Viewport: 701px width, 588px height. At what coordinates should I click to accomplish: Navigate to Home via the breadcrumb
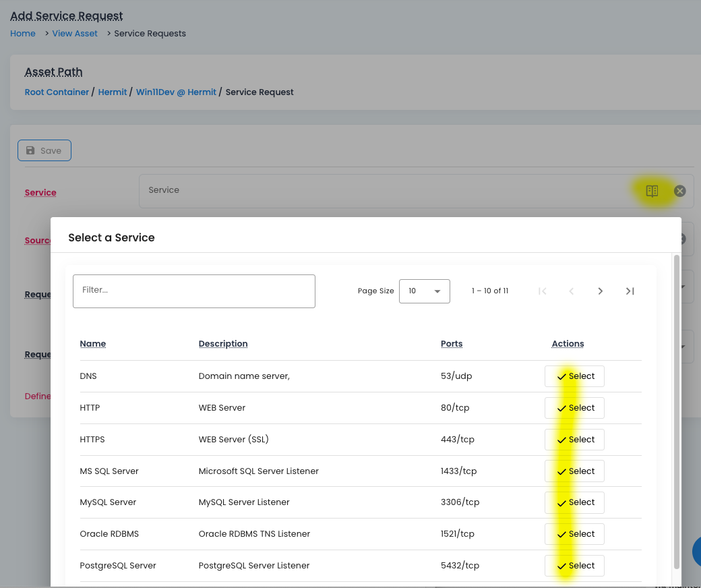[x=22, y=33]
